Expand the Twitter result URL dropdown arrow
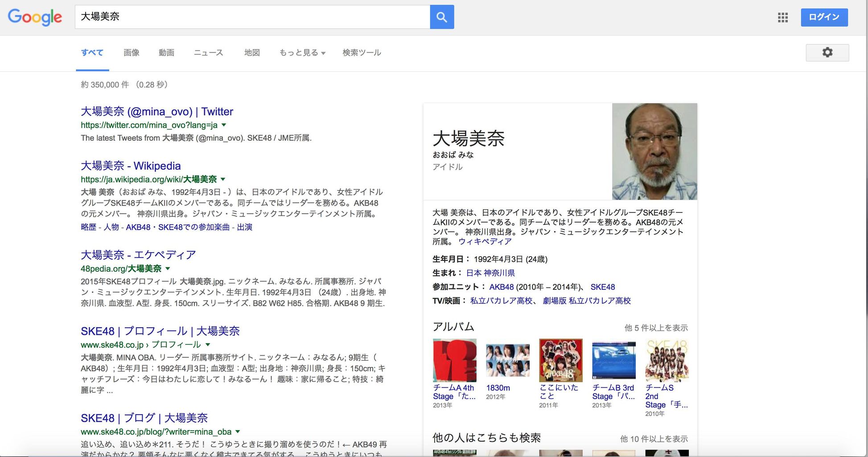Viewport: 868px width, 457px height. click(224, 125)
